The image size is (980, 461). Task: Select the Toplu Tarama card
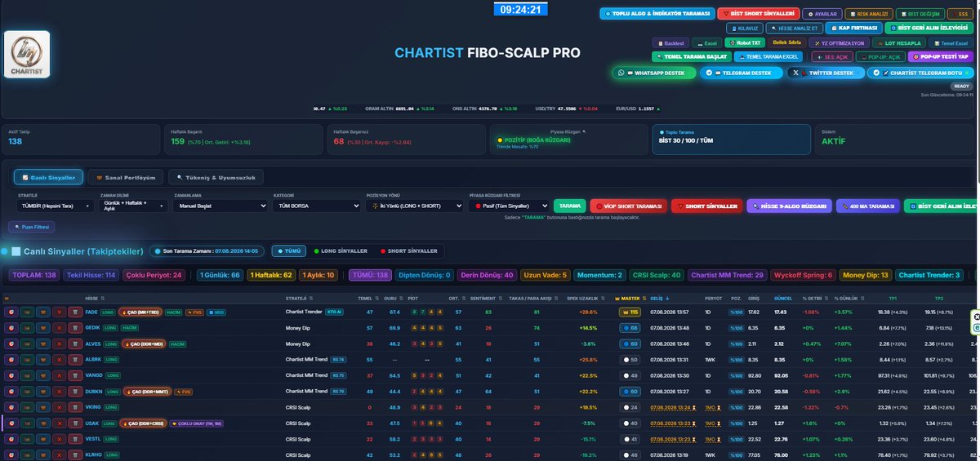731,140
